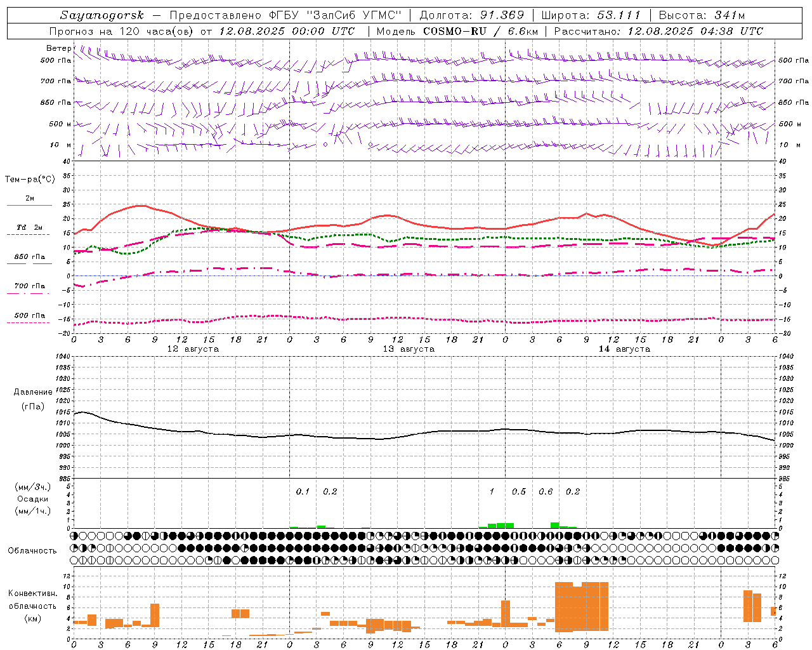812x650 pixels.
Task: Click the '850 гПа' temperature legend entry
Action: click(x=30, y=257)
